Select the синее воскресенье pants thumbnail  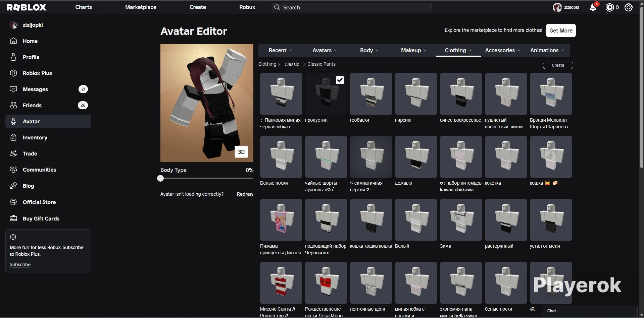pos(461,94)
